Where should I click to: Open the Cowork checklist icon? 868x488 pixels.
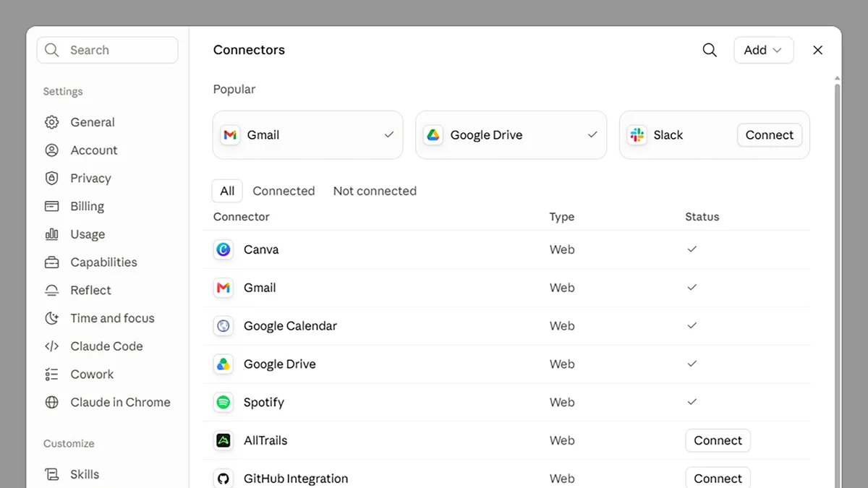(x=51, y=374)
